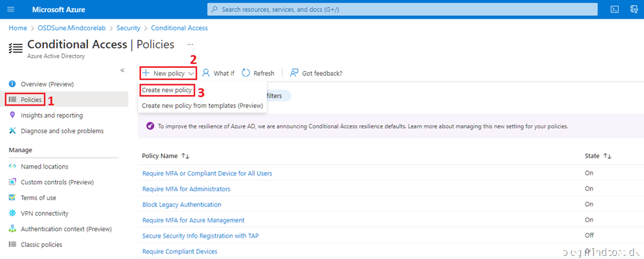
Task: Select the Named locations icon
Action: 13,167
